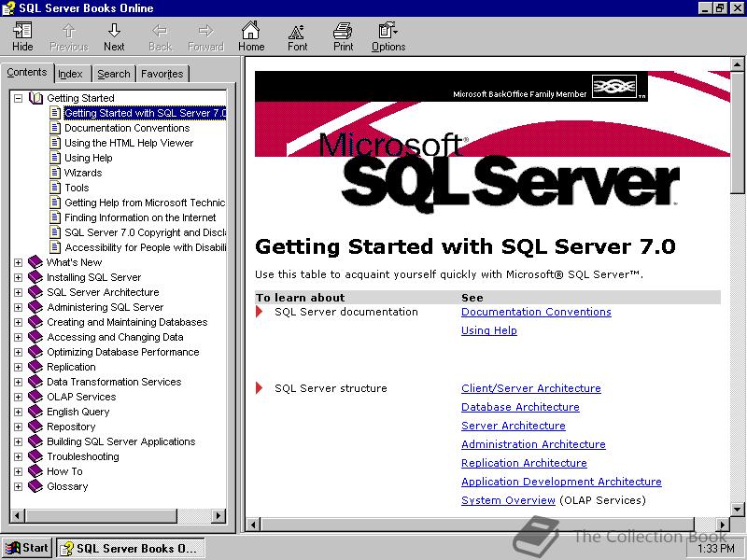Click the book icon for How To
Screen dimensions: 747x560
click(x=35, y=471)
